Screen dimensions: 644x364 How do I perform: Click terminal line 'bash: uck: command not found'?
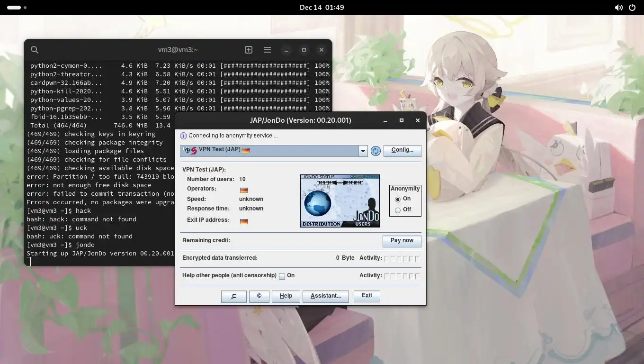pos(80,236)
